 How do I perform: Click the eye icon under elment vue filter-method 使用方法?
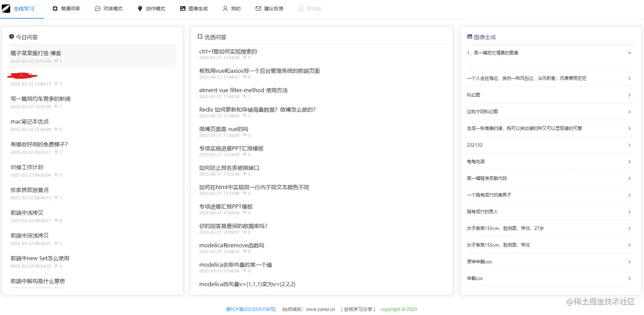(x=245, y=96)
